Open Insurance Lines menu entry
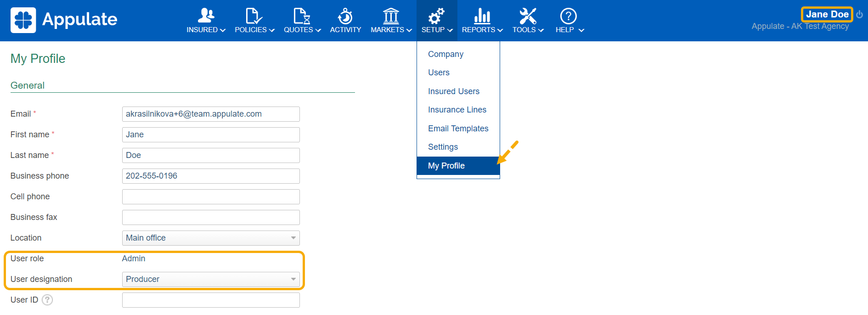 pos(457,110)
